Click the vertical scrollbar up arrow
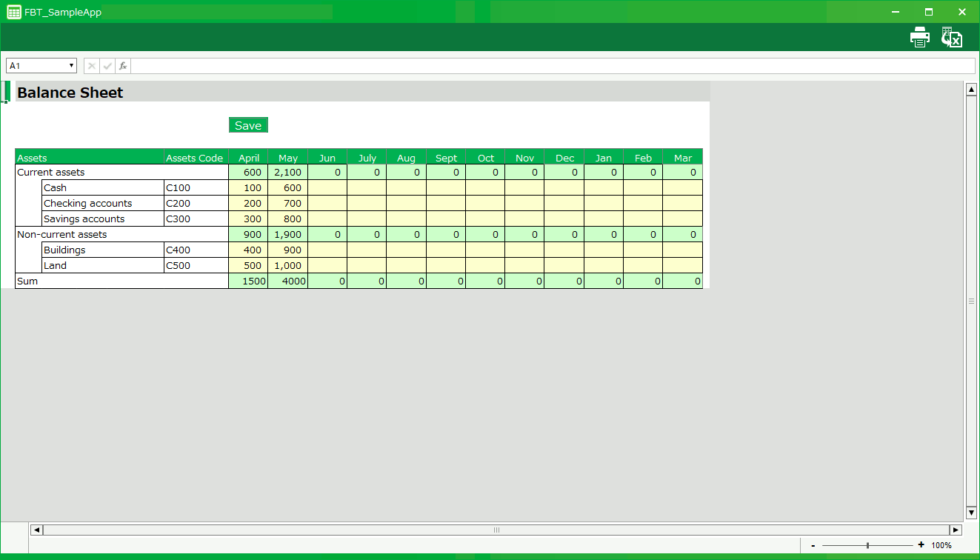This screenshot has width=980, height=560. [971, 90]
